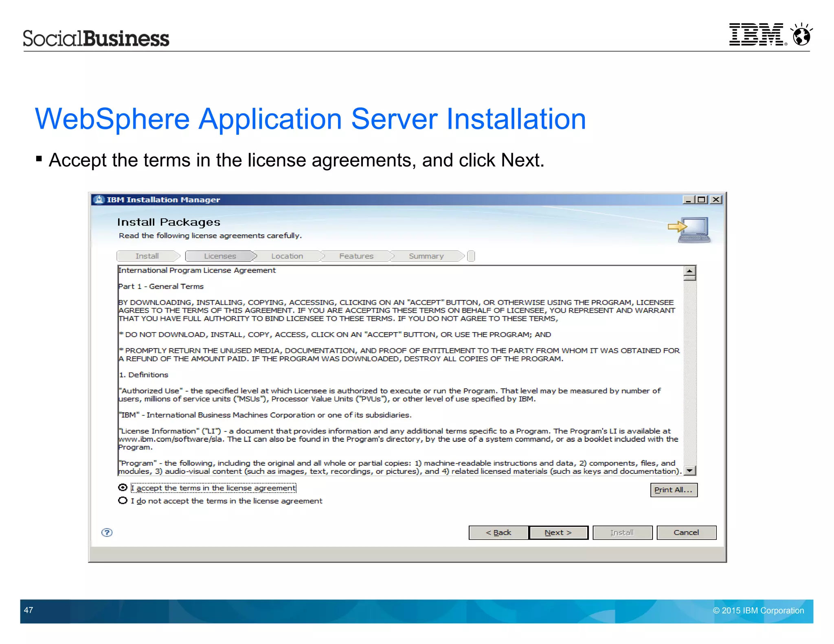Cancel the installation wizard
Viewport: 834px width, 644px height.
pyautogui.click(x=686, y=532)
